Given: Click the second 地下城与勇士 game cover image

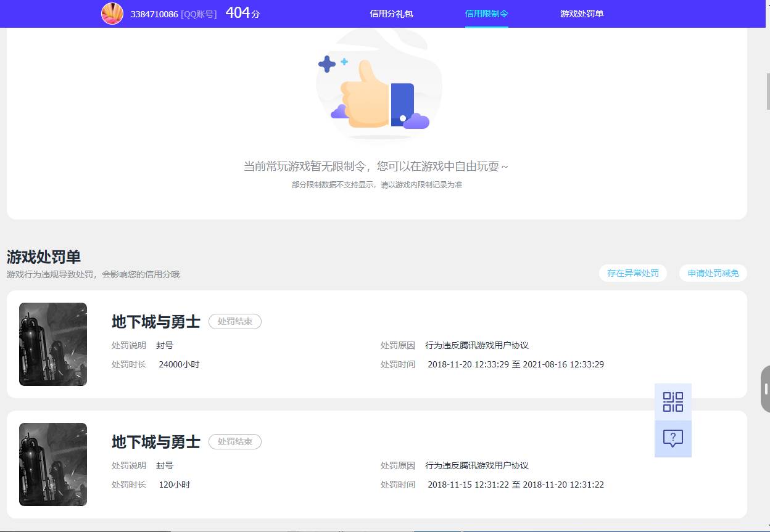Looking at the screenshot, I should (x=52, y=464).
